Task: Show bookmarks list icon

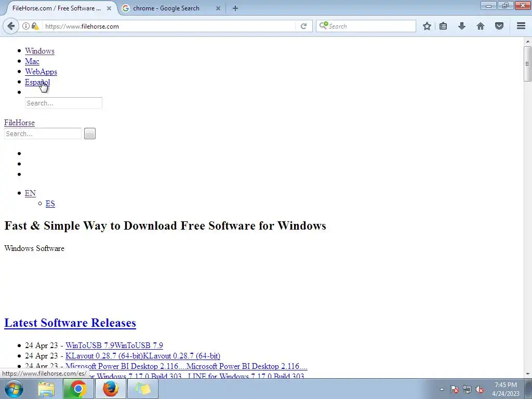Action: [443, 26]
